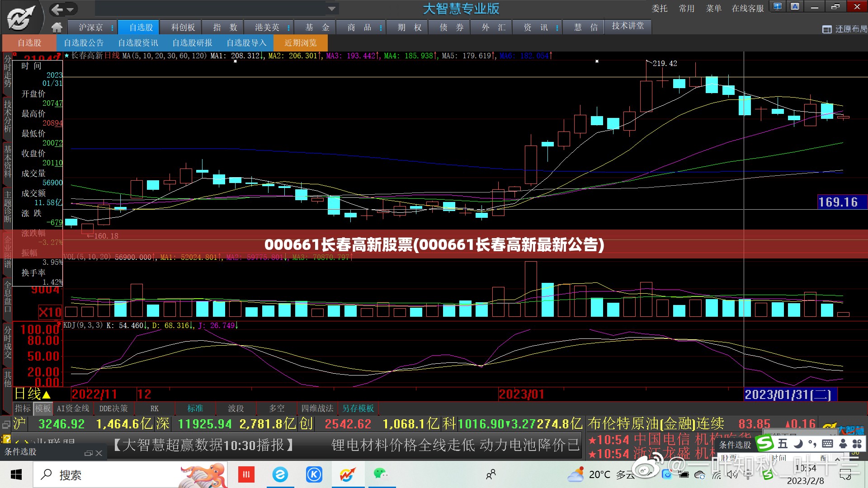Expand the top address bar dropdown
Image resolution: width=868 pixels, height=488 pixels.
[x=332, y=9]
